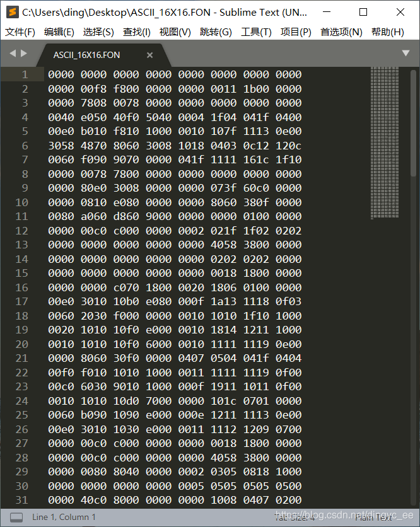This screenshot has width=420, height=527.
Task: Open the 跳转(G) menu
Action: click(x=216, y=32)
